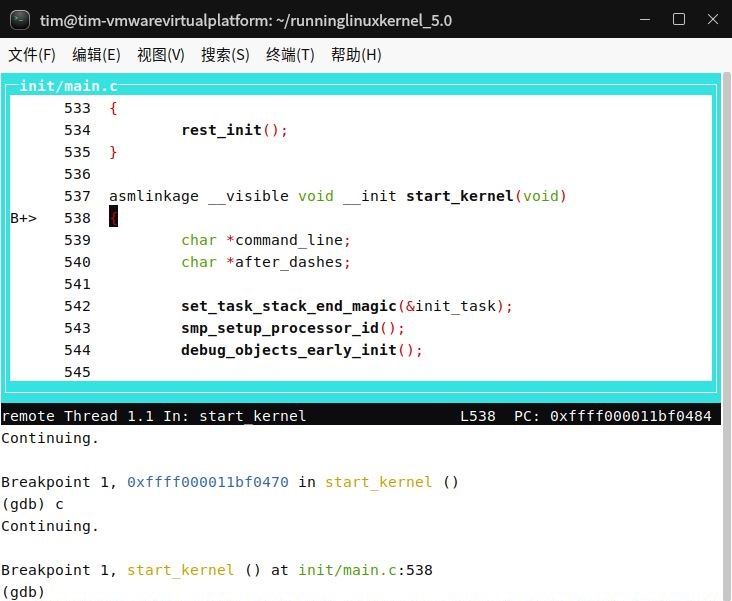Click L538 in the status bar
Image resolution: width=732 pixels, height=601 pixels.
[x=478, y=416]
